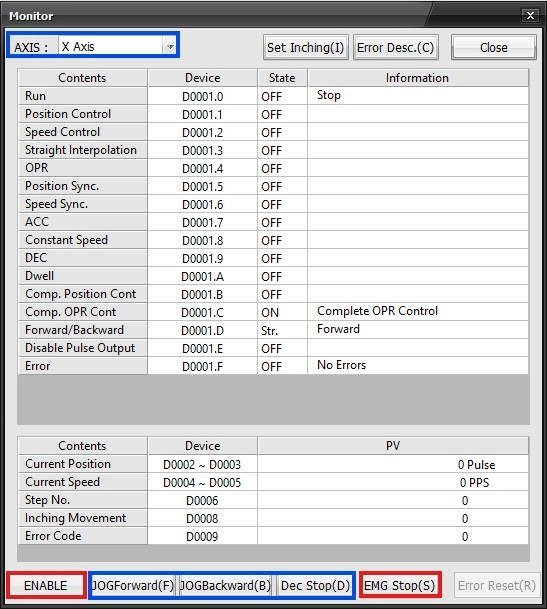
Task: Start JOGForward(F) motion
Action: [x=133, y=585]
